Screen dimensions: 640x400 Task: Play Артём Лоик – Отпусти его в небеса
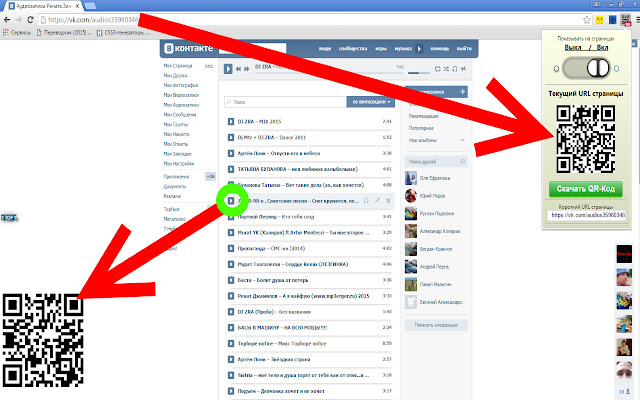[231, 153]
